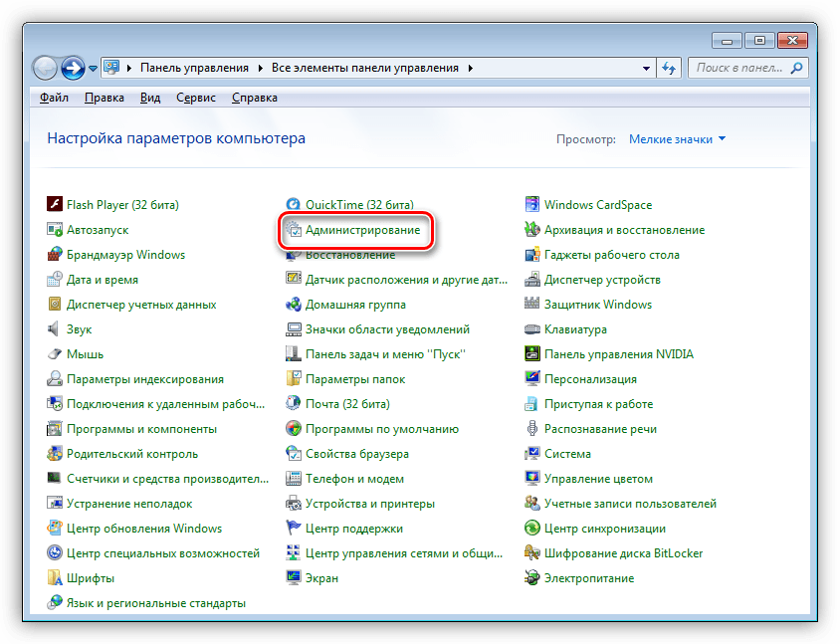840x644 pixels.
Task: Open the Мелкие значки view dropdown
Action: tap(677, 139)
